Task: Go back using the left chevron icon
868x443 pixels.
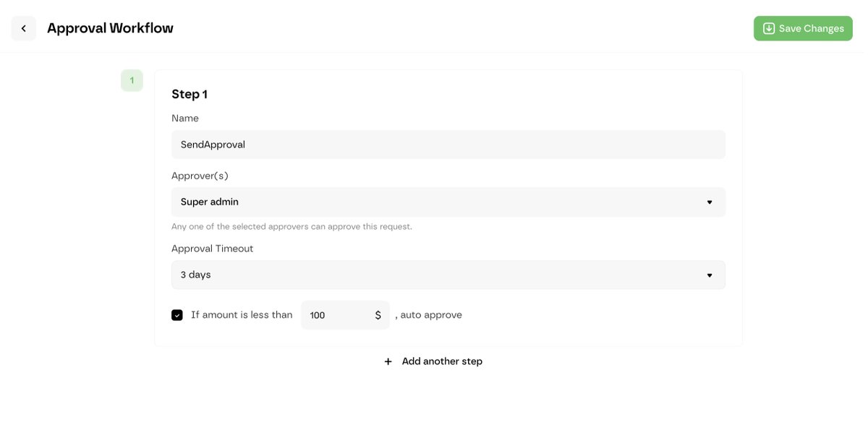Action: (x=23, y=28)
